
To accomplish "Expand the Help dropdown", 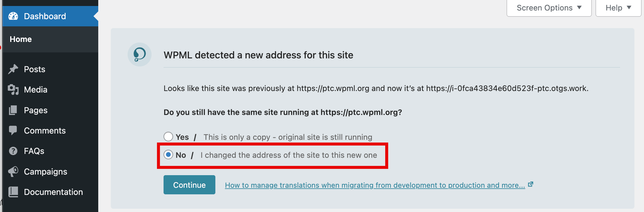I will pyautogui.click(x=618, y=8).
